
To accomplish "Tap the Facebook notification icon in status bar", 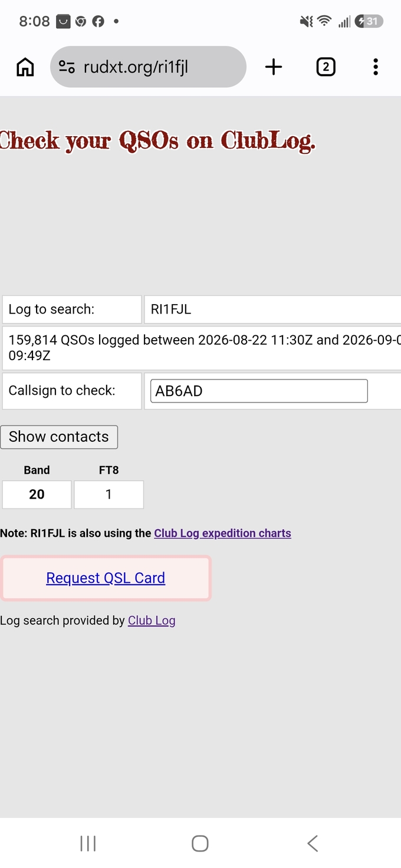I will pyautogui.click(x=98, y=22).
